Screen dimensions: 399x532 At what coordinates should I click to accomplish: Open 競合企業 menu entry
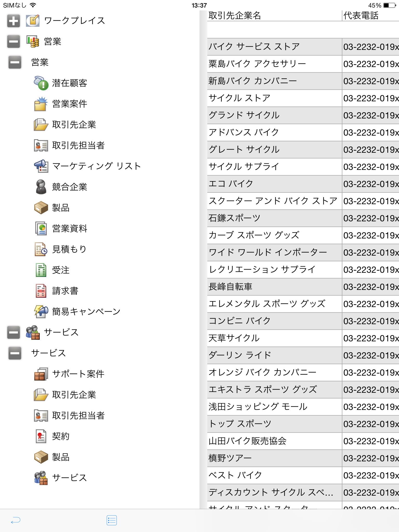coord(70,187)
